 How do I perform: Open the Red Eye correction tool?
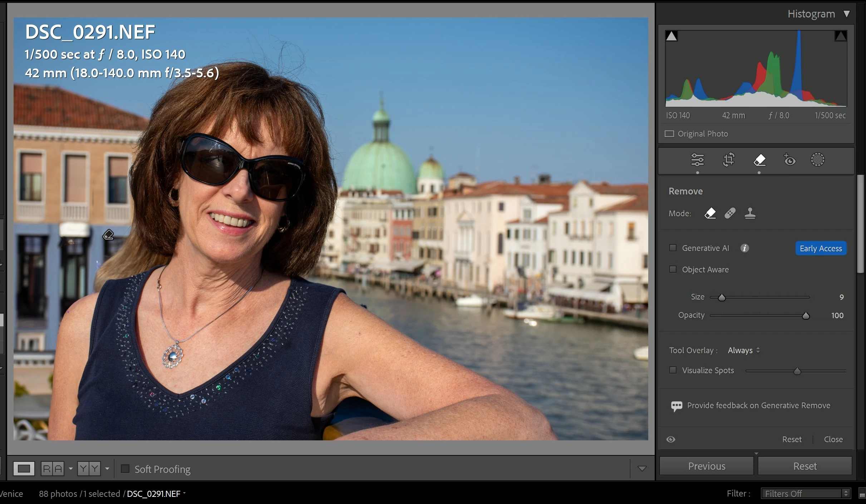[x=789, y=160]
